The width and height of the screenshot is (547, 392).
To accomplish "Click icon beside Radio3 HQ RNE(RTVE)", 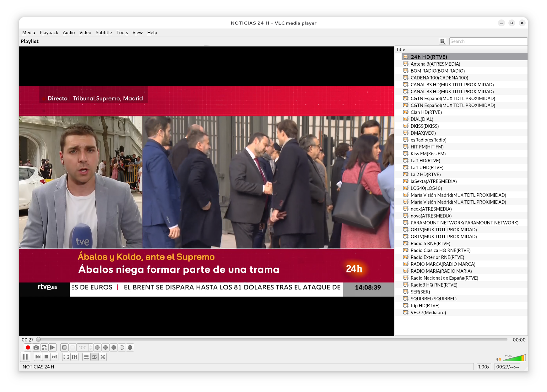I will (406, 285).
